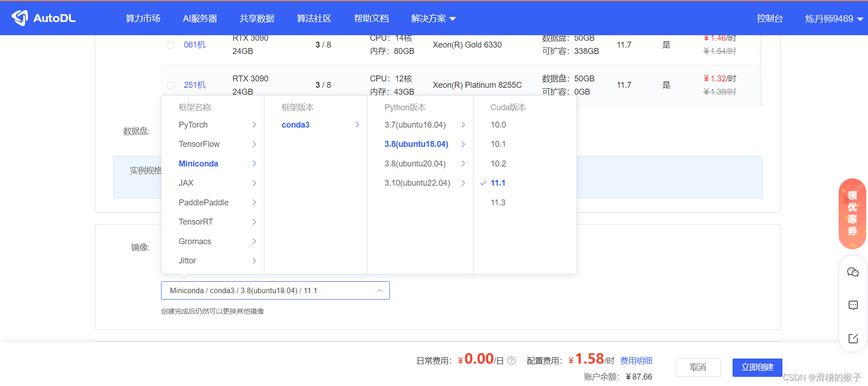Select Python 3.7(ubuntu16.04)
This screenshot has width=868, height=386.
[415, 125]
